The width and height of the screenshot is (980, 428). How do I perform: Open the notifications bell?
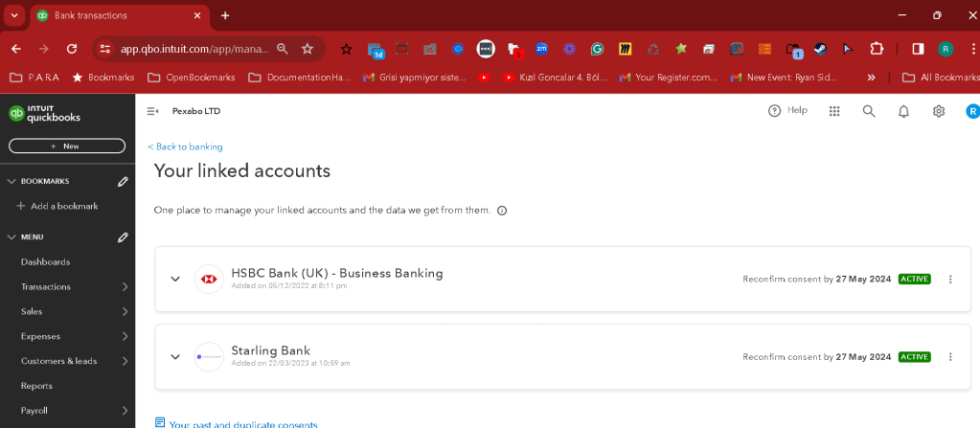coord(903,111)
